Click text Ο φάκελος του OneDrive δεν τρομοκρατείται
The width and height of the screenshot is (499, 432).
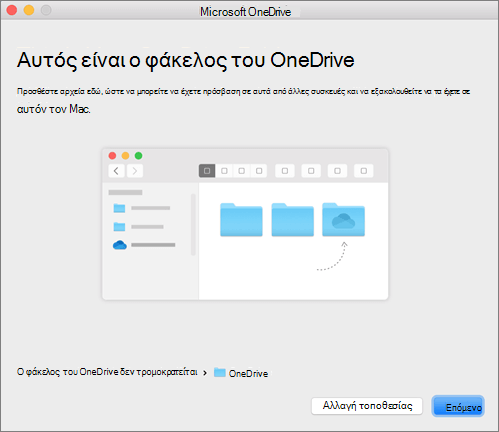[x=107, y=372]
